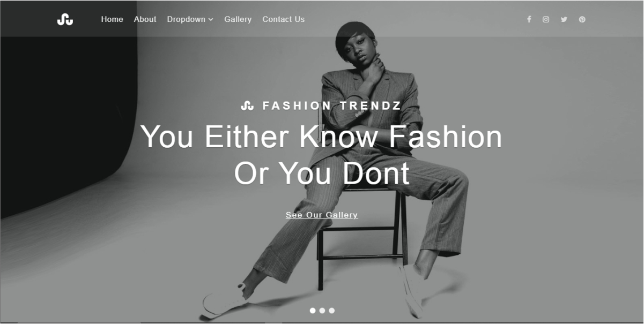This screenshot has height=324, width=644.
Task: Open the Dropdown nav menu label
Action: click(186, 19)
